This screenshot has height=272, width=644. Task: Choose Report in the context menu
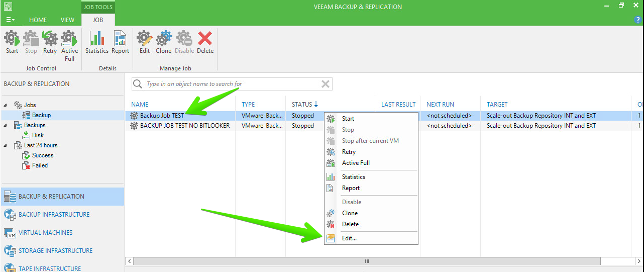pos(371,188)
